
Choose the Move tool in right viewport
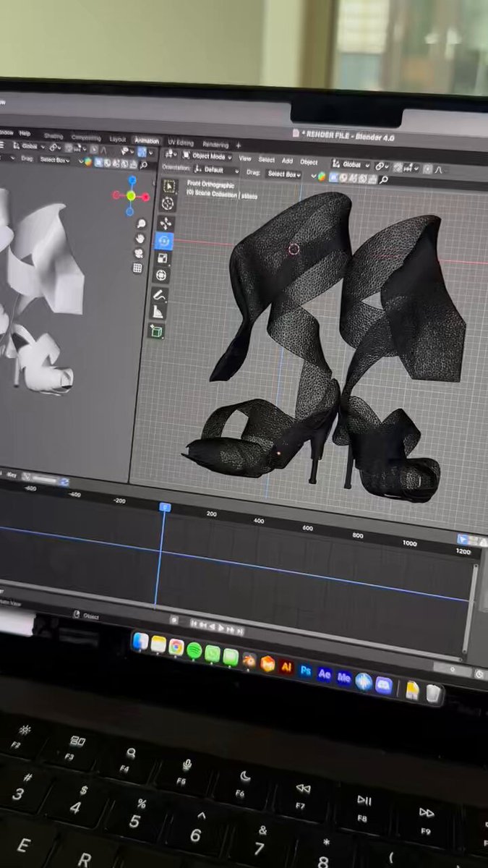pos(166,224)
